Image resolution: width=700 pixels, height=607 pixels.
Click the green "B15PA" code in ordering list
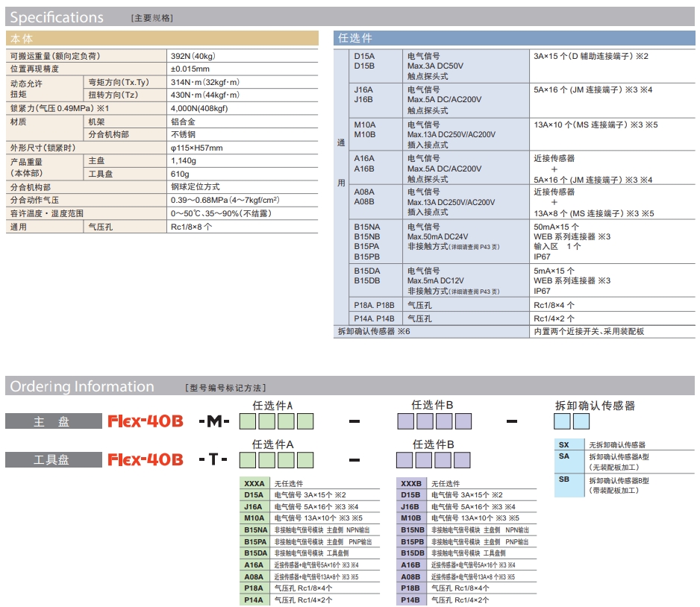[255, 542]
